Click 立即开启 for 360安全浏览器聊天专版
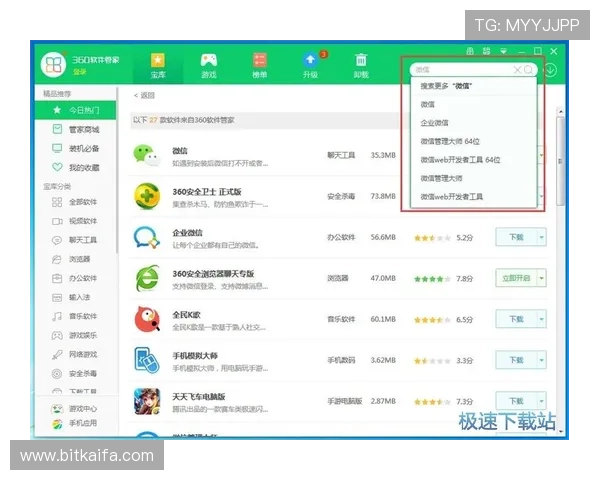 516,278
